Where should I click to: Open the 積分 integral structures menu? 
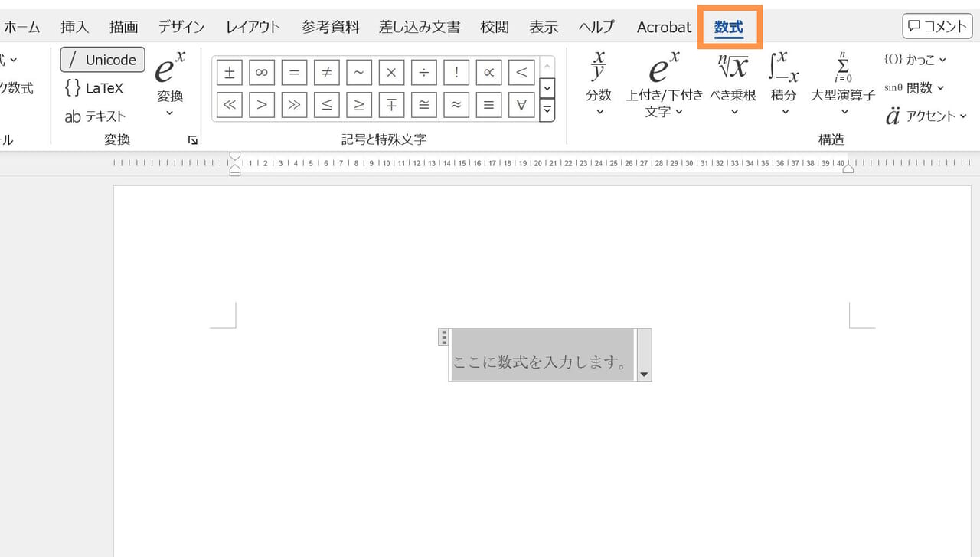tap(784, 84)
